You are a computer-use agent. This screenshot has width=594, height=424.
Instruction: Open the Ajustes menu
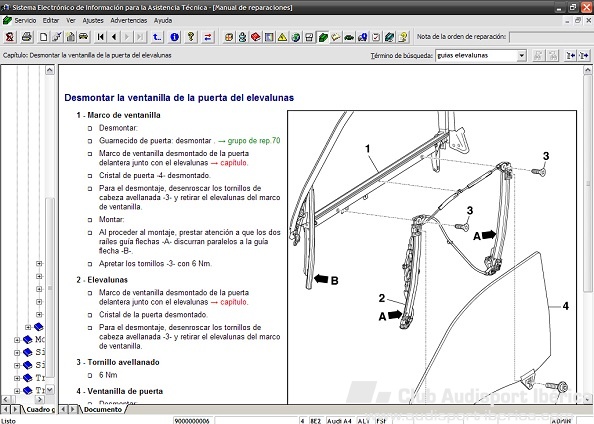pyautogui.click(x=93, y=20)
